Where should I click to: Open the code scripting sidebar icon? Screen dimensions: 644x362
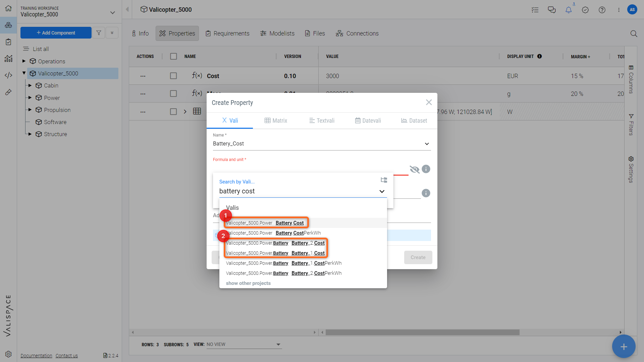[8, 75]
